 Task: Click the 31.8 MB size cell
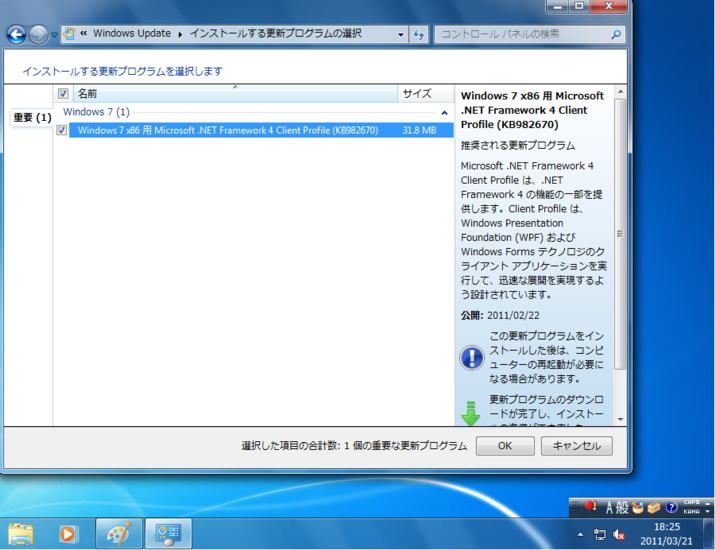(x=419, y=130)
